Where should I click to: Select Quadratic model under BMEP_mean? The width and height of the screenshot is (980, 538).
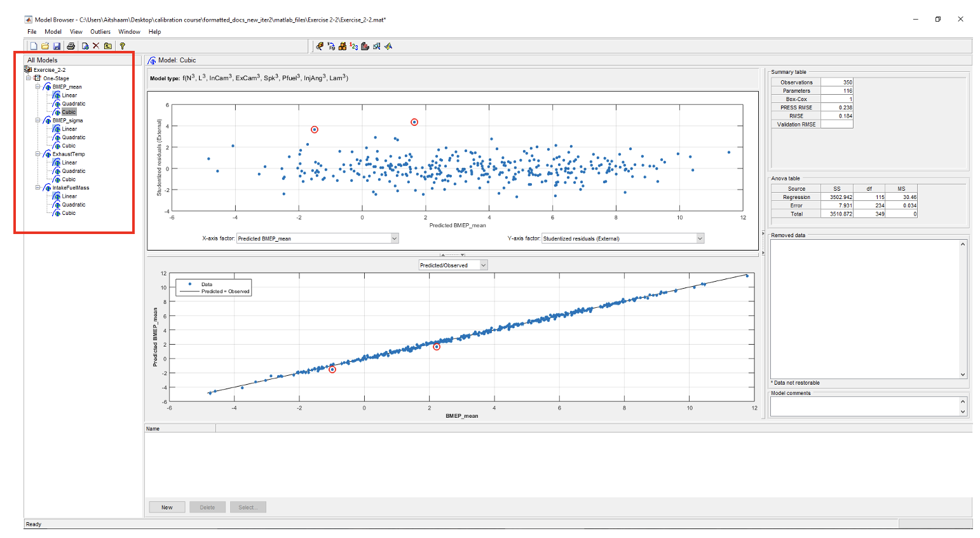[74, 104]
